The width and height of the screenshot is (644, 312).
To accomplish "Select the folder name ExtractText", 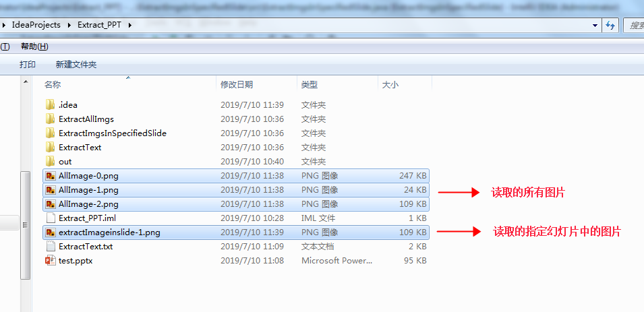I will click(x=80, y=147).
